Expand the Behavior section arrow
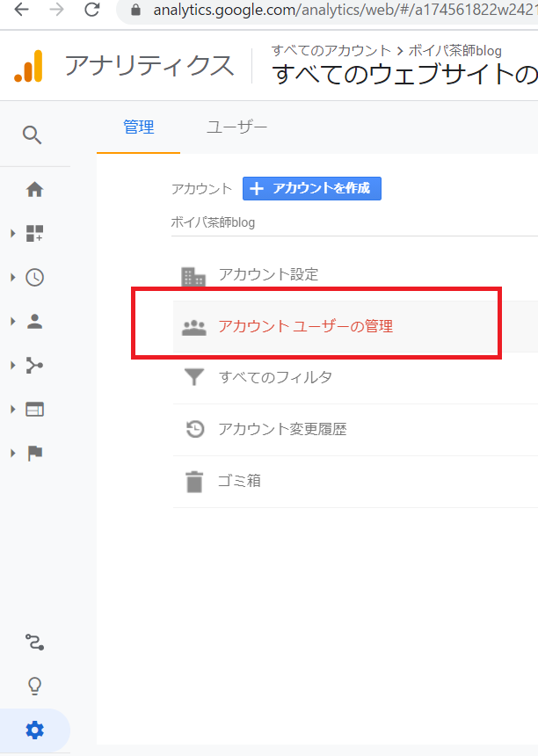The width and height of the screenshot is (538, 756). (13, 410)
